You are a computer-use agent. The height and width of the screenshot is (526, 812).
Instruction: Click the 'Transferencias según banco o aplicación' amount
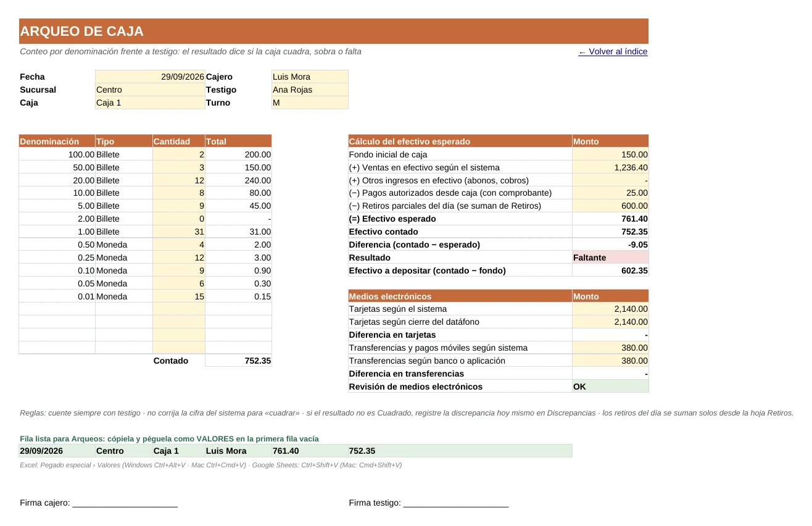(x=610, y=361)
